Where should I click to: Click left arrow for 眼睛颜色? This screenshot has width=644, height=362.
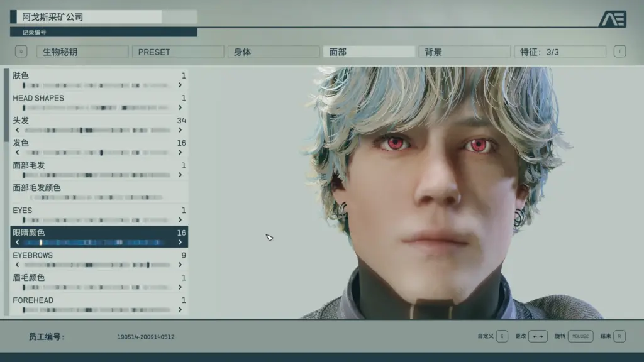tap(17, 243)
